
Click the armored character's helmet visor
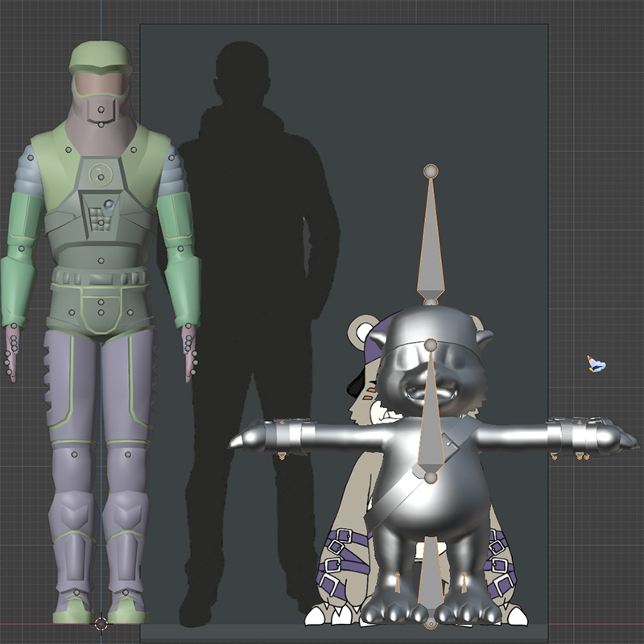tap(101, 84)
